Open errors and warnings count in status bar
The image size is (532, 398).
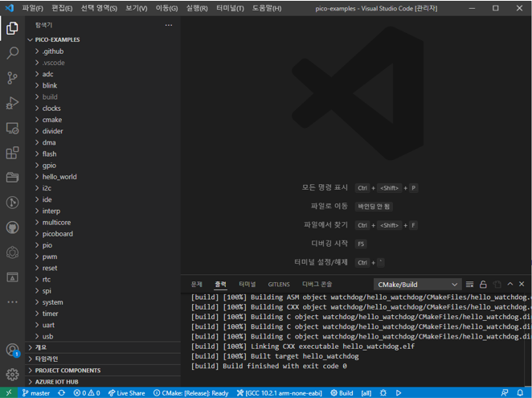point(87,393)
